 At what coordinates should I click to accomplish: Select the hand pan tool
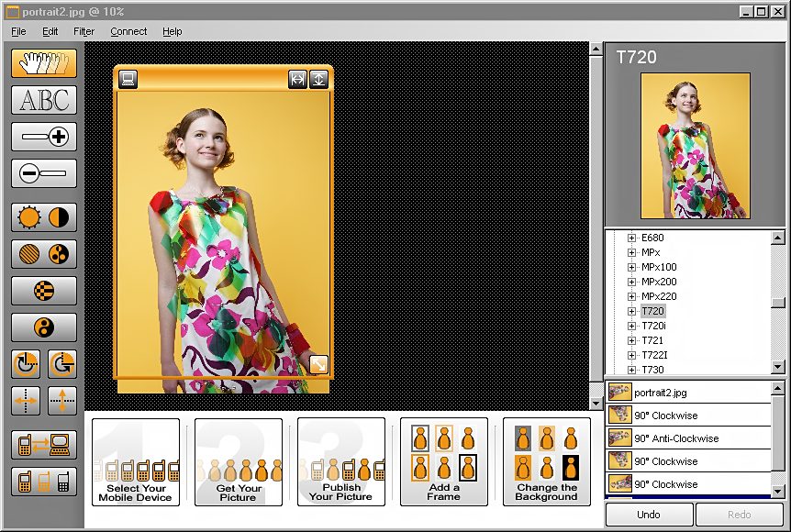pos(44,63)
